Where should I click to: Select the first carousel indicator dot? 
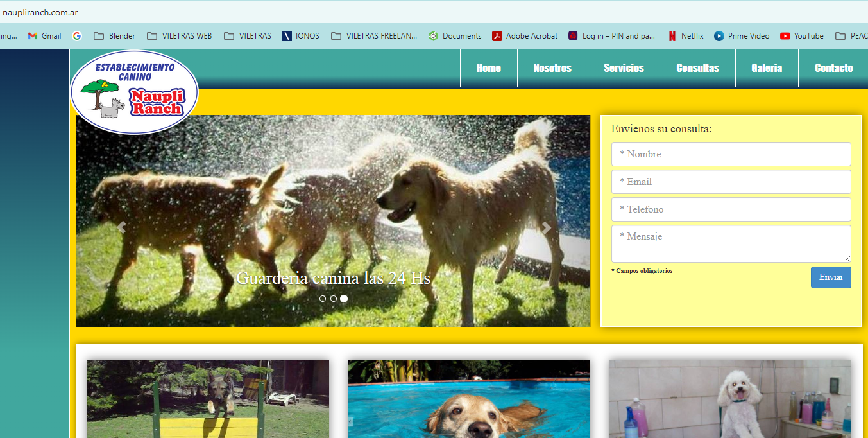click(323, 299)
